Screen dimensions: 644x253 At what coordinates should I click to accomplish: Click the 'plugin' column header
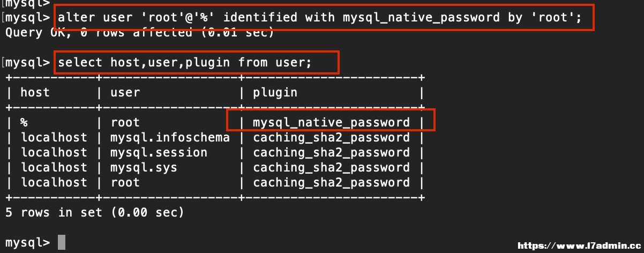275,93
